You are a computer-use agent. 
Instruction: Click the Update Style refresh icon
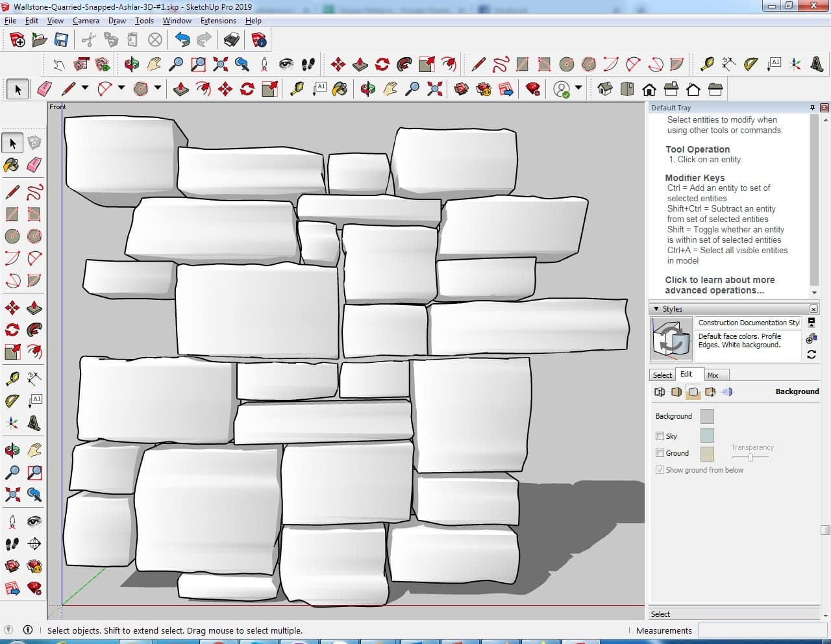click(x=812, y=354)
